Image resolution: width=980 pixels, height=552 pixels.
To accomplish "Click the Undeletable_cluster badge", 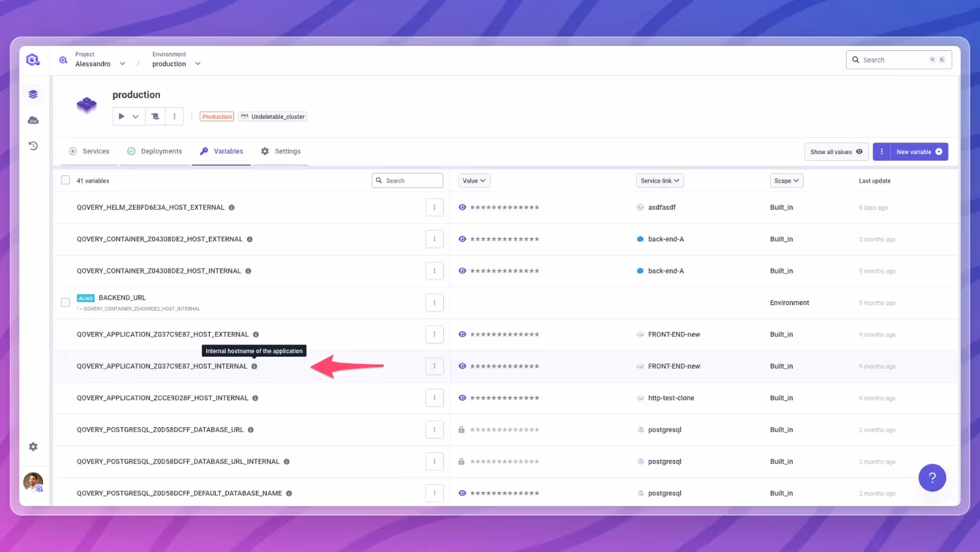I will pyautogui.click(x=272, y=116).
